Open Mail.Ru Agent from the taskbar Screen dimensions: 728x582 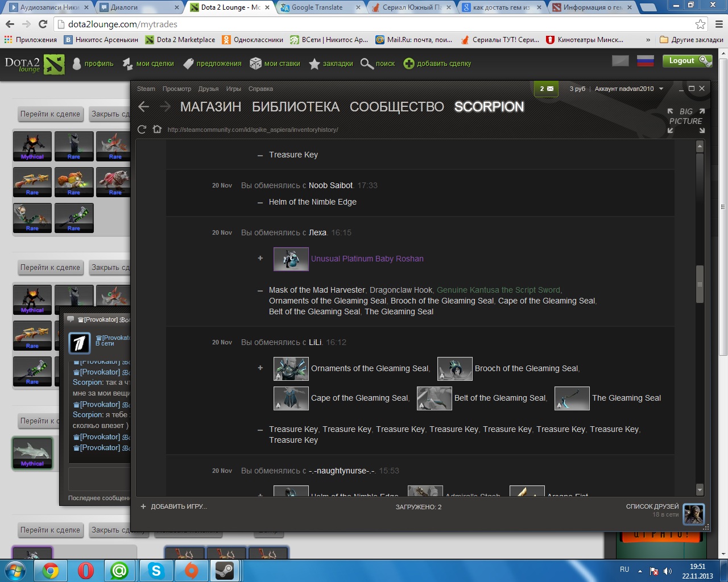tap(120, 571)
